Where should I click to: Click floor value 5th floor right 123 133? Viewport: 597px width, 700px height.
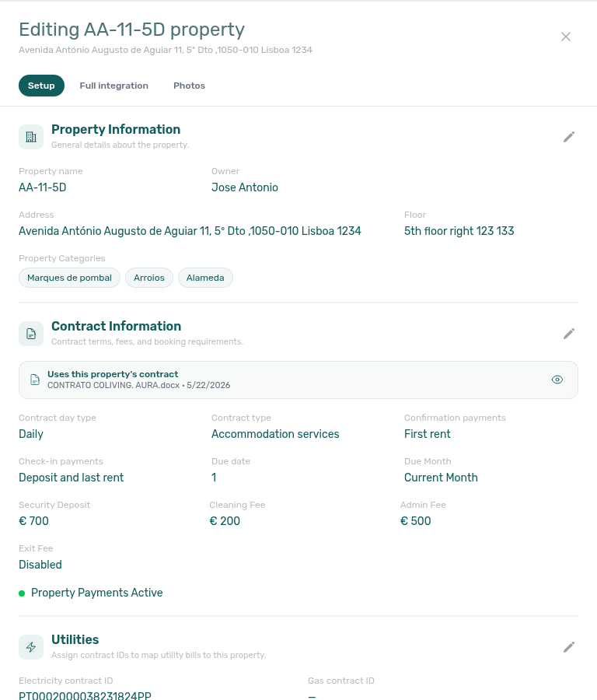click(x=459, y=231)
